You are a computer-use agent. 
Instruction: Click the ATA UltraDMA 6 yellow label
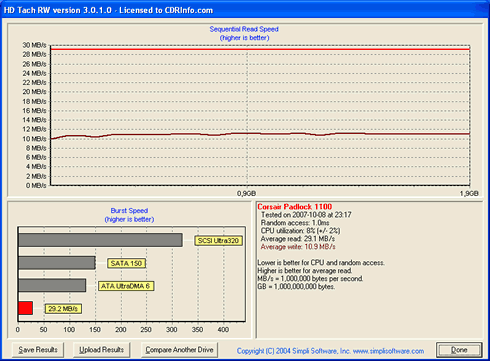(126, 286)
